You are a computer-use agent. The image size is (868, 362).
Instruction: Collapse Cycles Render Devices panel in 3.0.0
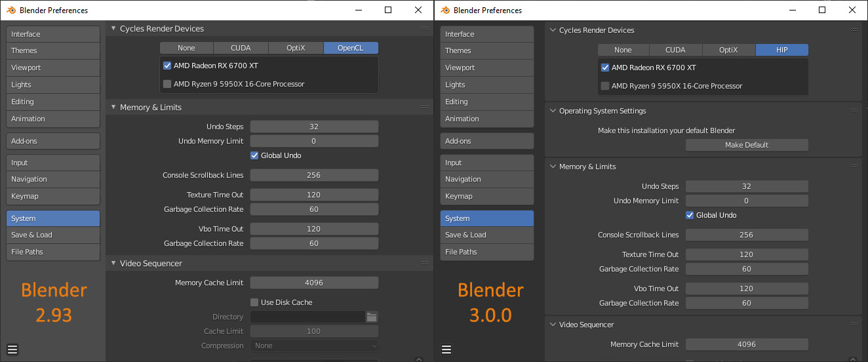click(553, 30)
